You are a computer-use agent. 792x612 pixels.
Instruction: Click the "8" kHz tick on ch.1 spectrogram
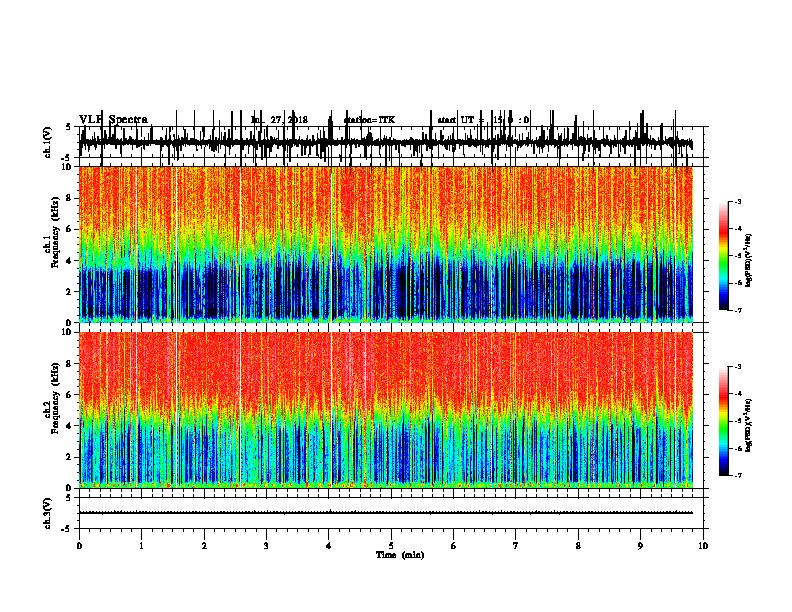coord(69,198)
